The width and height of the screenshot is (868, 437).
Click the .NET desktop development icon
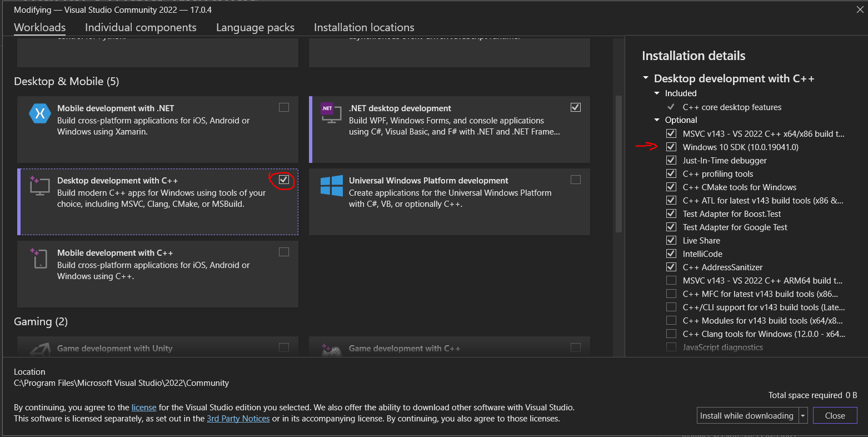(331, 113)
